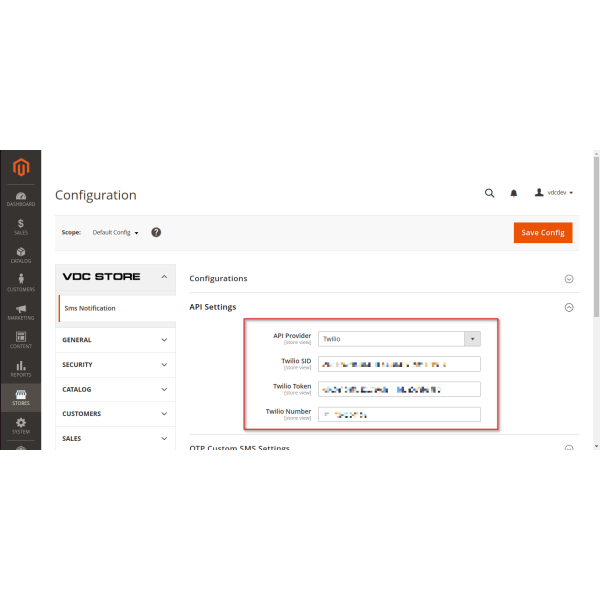Select the Sms Notification tab
The height and width of the screenshot is (600, 600).
(90, 308)
